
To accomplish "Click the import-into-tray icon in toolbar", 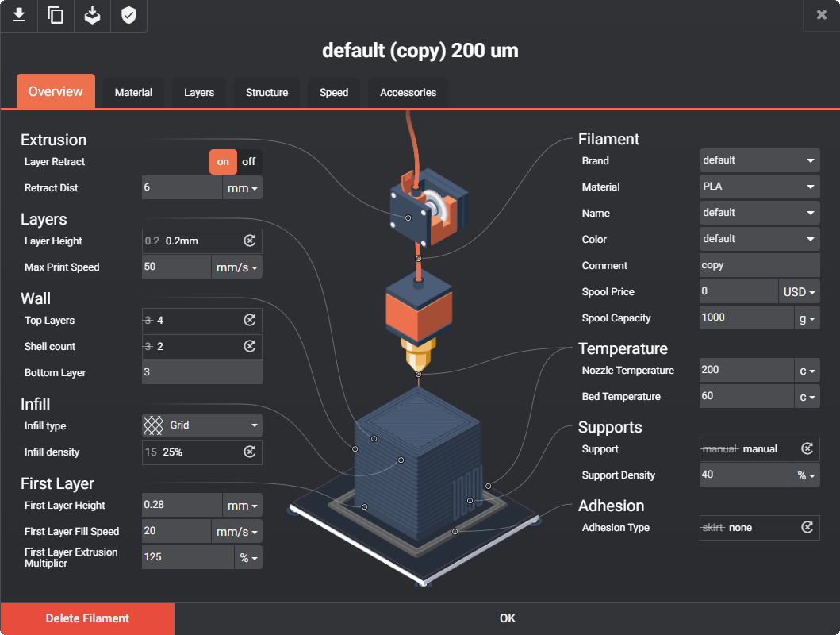I will coord(92,15).
